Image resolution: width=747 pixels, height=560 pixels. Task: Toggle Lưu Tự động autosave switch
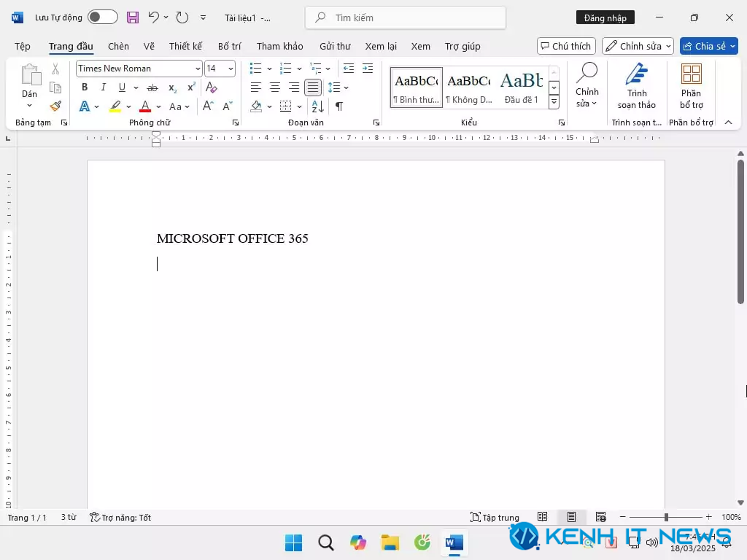(x=103, y=17)
